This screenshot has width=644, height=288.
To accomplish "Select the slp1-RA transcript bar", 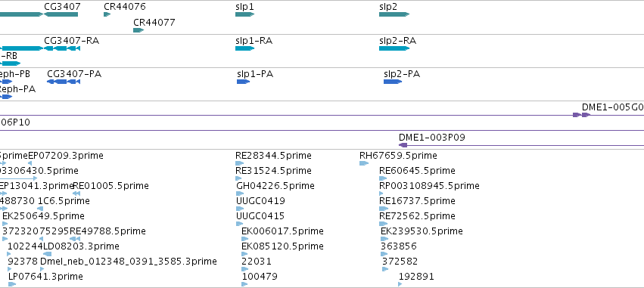I will pos(244,48).
